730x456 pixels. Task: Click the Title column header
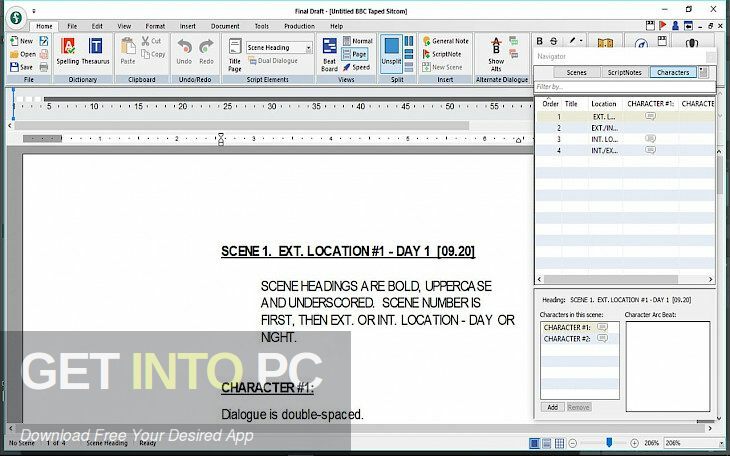coord(571,104)
